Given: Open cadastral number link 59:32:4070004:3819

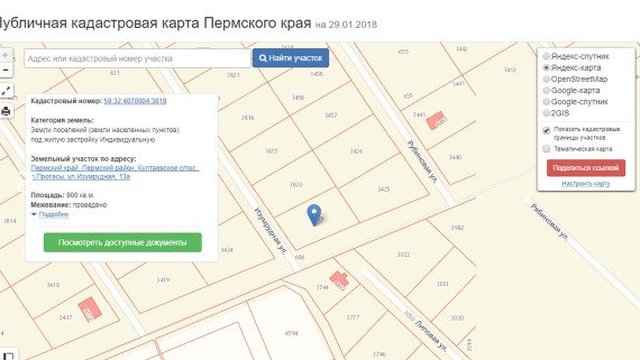Looking at the screenshot, I should pos(135,100).
